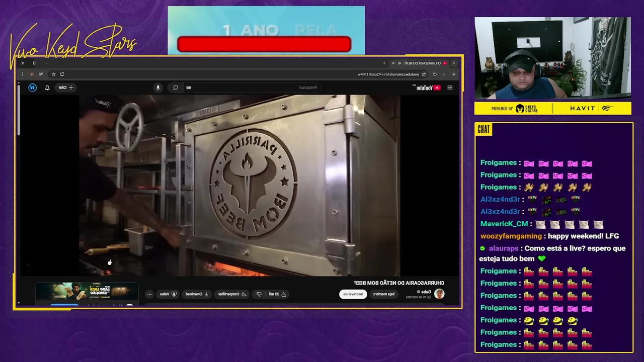Start voice search with the microphone icon

[158, 87]
